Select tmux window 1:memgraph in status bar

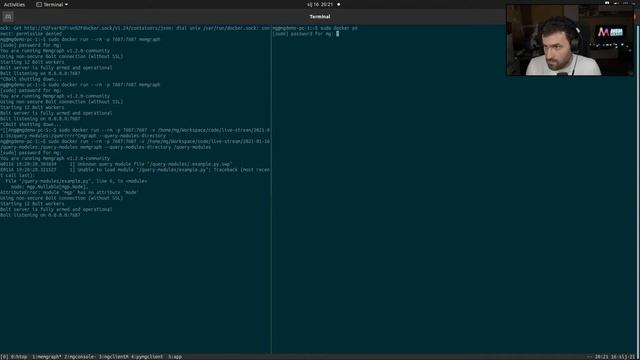pyautogui.click(x=47, y=357)
